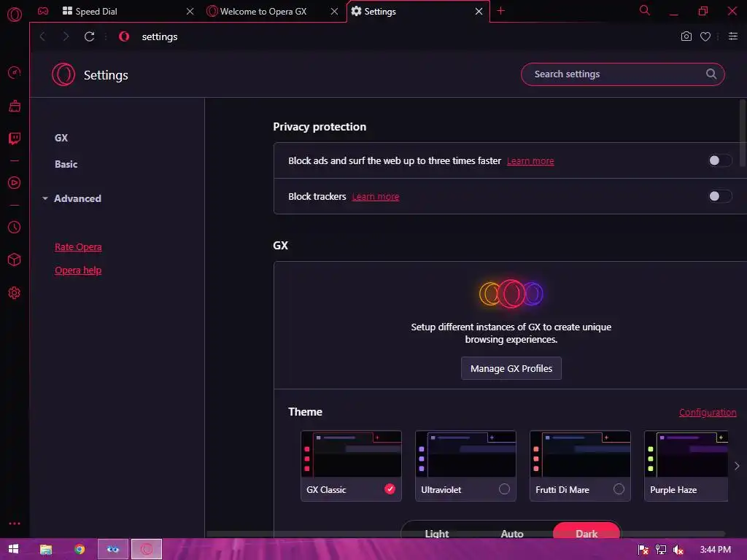
Task: Go back to previous page
Action: tap(42, 36)
